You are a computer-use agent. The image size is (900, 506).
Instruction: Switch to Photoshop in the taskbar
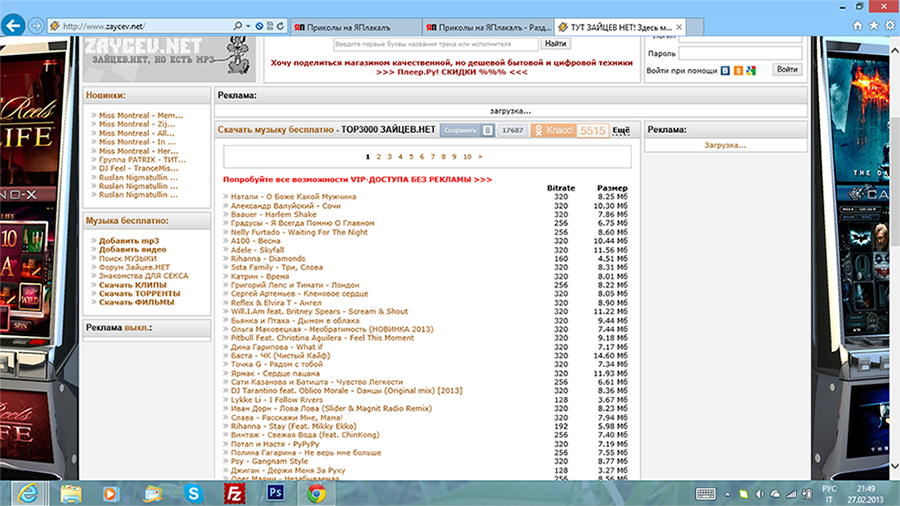[277, 491]
